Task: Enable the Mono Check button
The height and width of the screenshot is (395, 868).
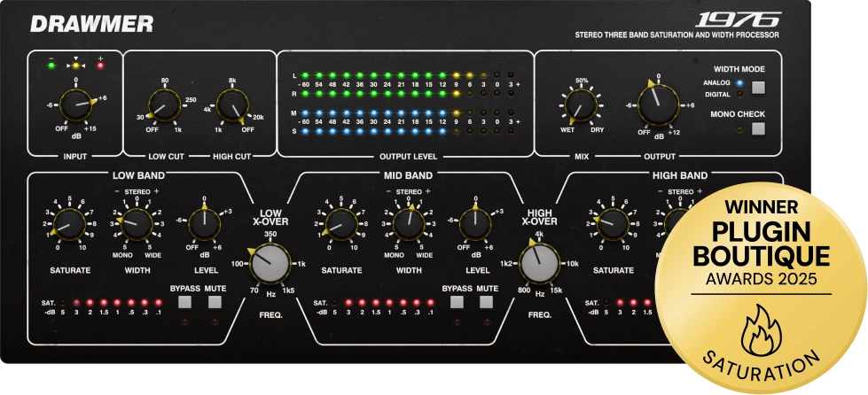Action: (758, 128)
